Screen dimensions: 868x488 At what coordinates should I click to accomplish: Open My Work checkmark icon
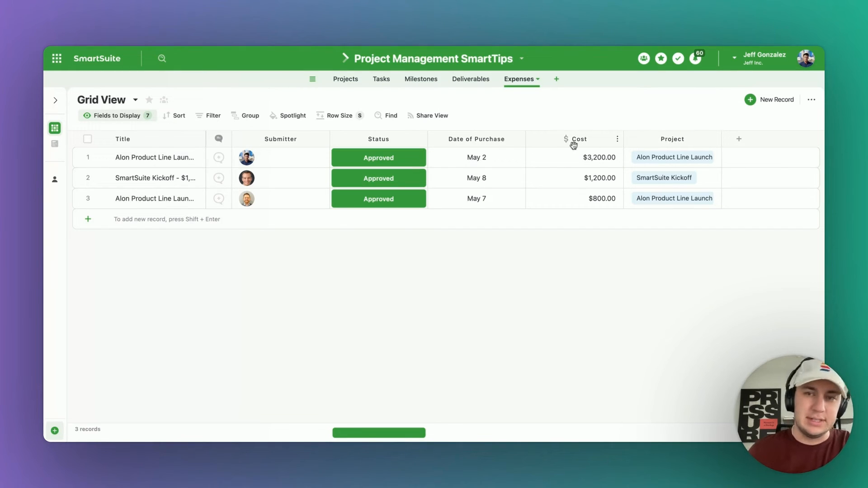[678, 58]
